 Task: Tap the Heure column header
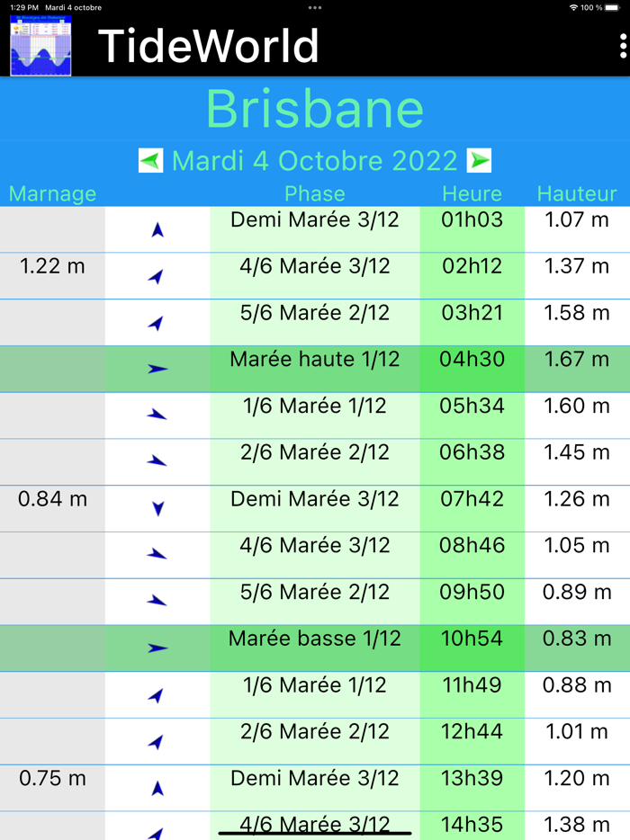pos(472,194)
